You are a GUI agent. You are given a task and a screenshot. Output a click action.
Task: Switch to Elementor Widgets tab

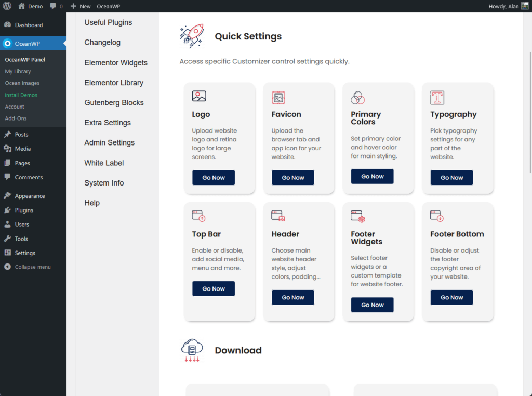116,63
